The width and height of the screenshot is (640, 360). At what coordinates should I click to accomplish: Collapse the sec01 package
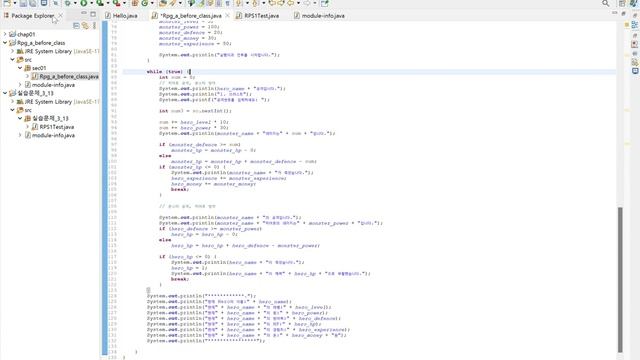coord(20,68)
